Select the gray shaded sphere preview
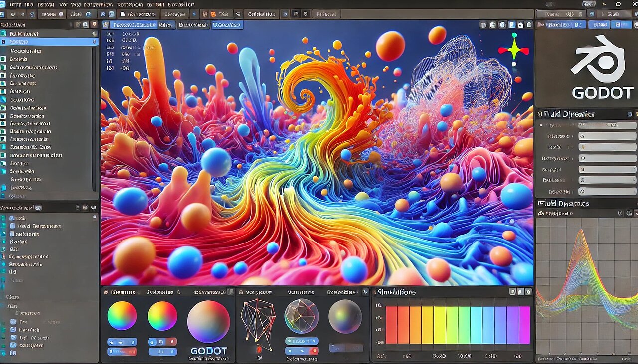The width and height of the screenshot is (638, 364). coord(345,316)
